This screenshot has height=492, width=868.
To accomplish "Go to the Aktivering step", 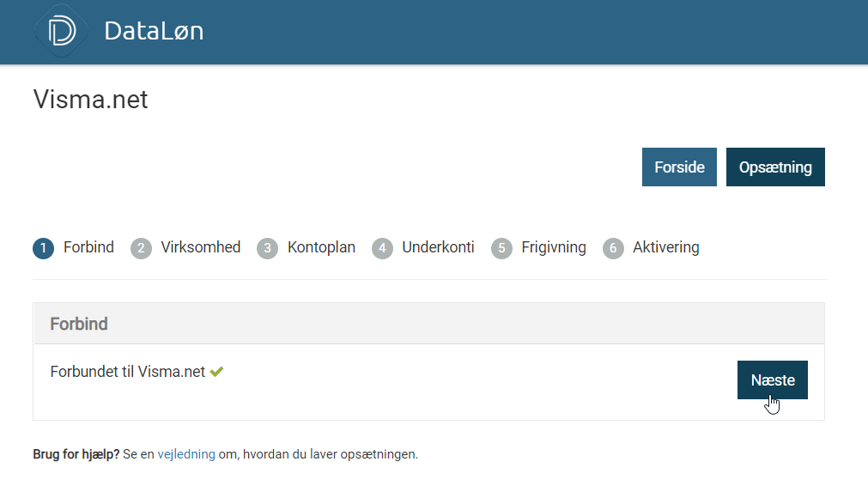I will pos(666,247).
